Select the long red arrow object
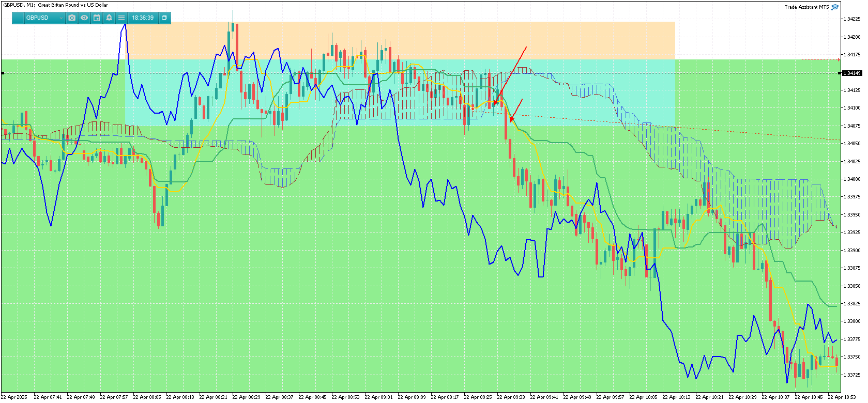 click(x=510, y=76)
